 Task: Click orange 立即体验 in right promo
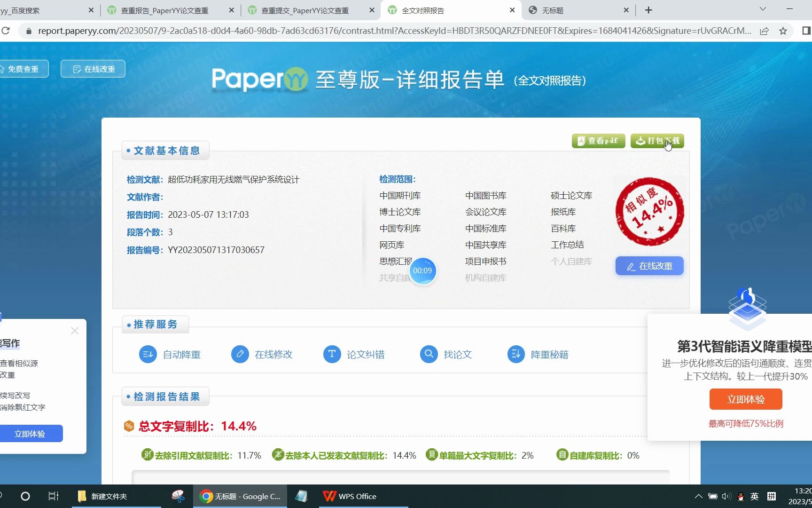(x=746, y=399)
